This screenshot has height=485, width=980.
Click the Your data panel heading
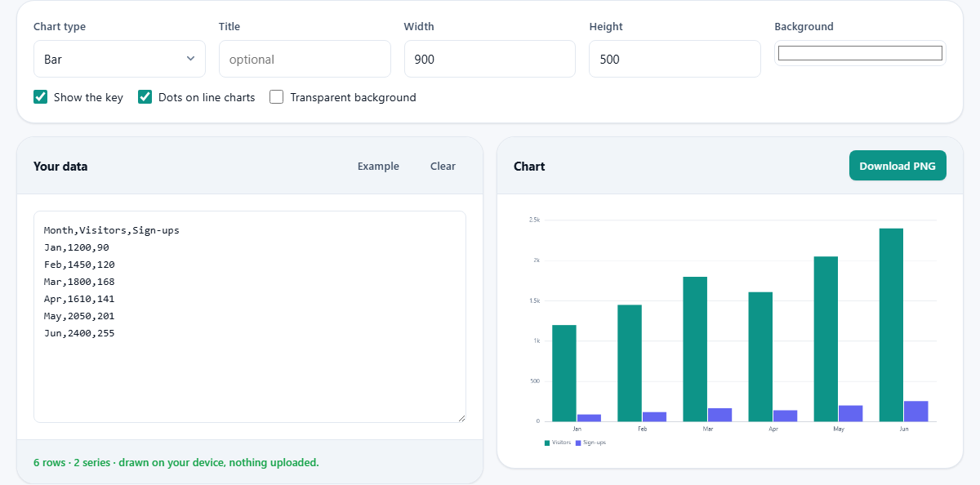pyautogui.click(x=60, y=166)
